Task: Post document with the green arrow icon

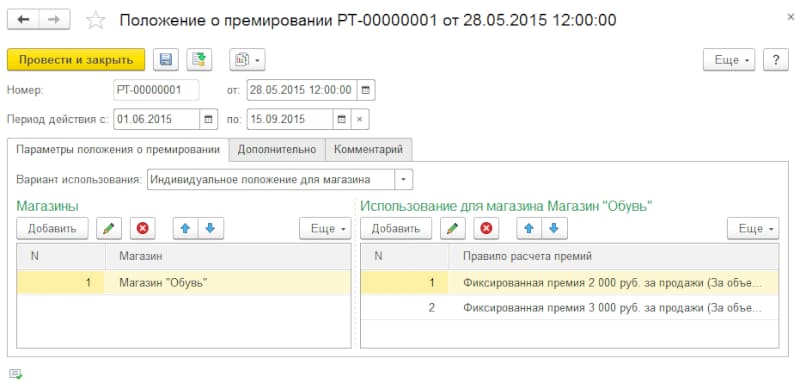Action: pyautogui.click(x=199, y=60)
